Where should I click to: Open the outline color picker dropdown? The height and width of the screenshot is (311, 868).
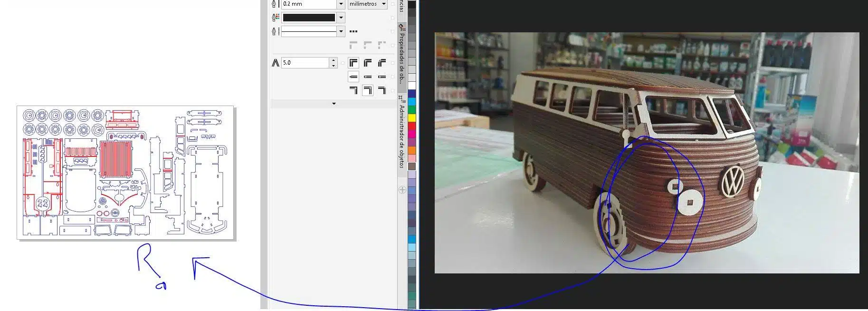[x=341, y=18]
